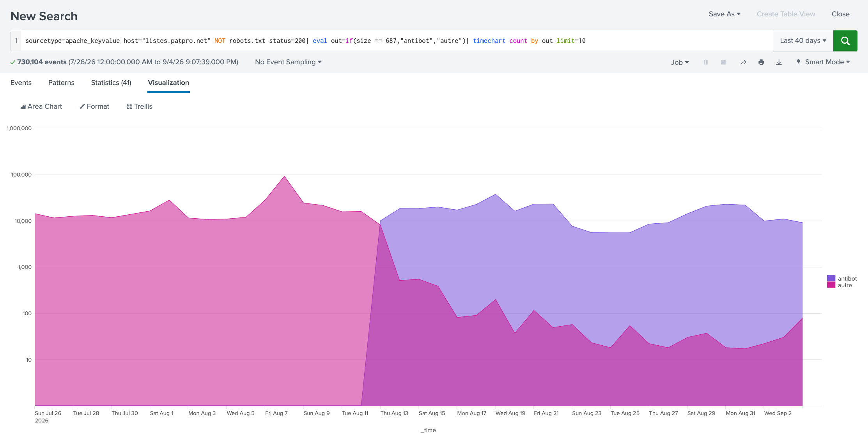Click inside the search query input
Viewport: 868px width, 440px height.
[397, 41]
